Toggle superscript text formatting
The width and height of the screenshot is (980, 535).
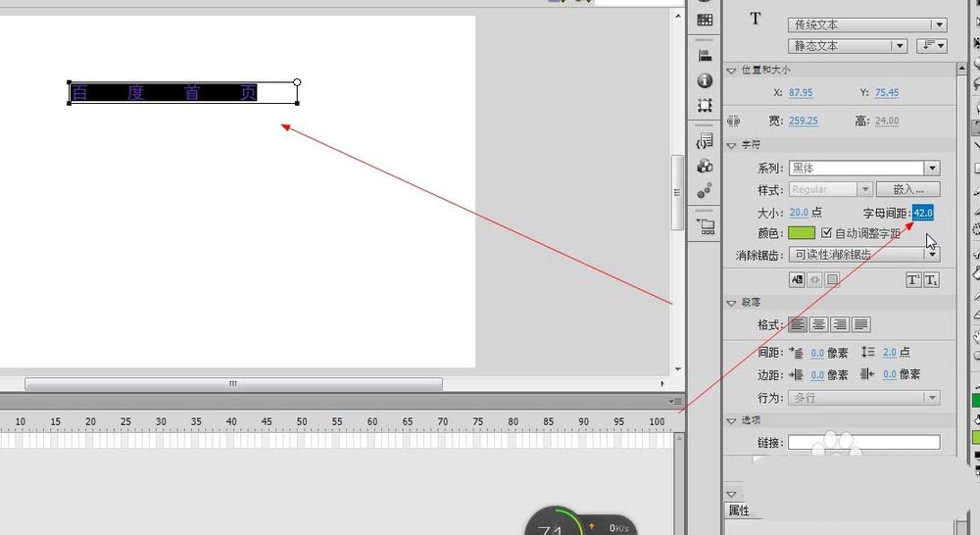(913, 280)
